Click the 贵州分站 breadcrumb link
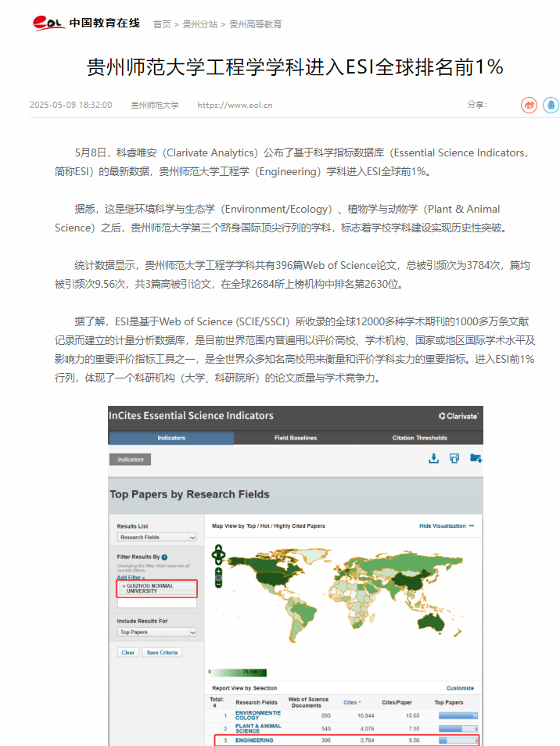Viewport: 560px width, 746px height. tap(199, 24)
